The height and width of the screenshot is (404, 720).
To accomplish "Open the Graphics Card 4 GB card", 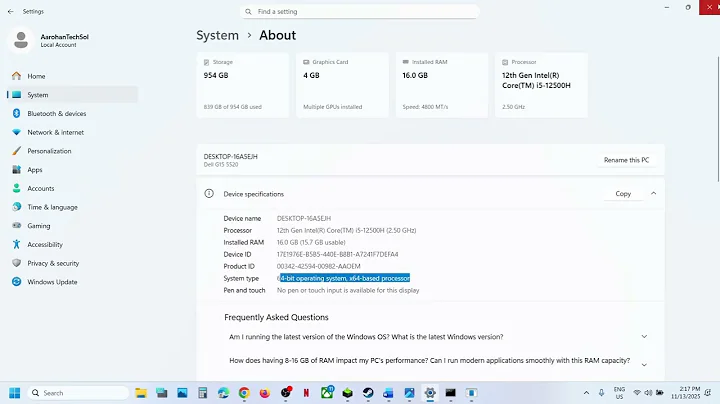I will pyautogui.click(x=343, y=85).
